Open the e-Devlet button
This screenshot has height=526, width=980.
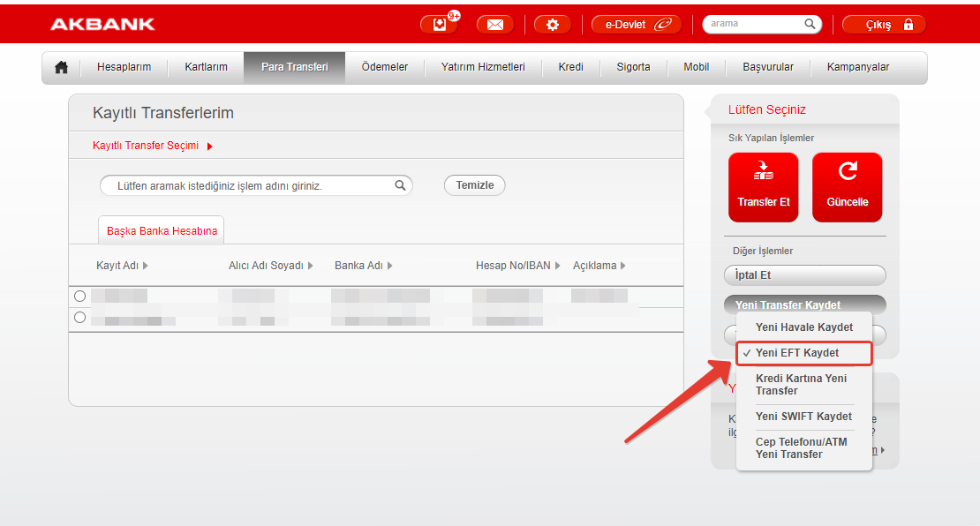pos(637,25)
